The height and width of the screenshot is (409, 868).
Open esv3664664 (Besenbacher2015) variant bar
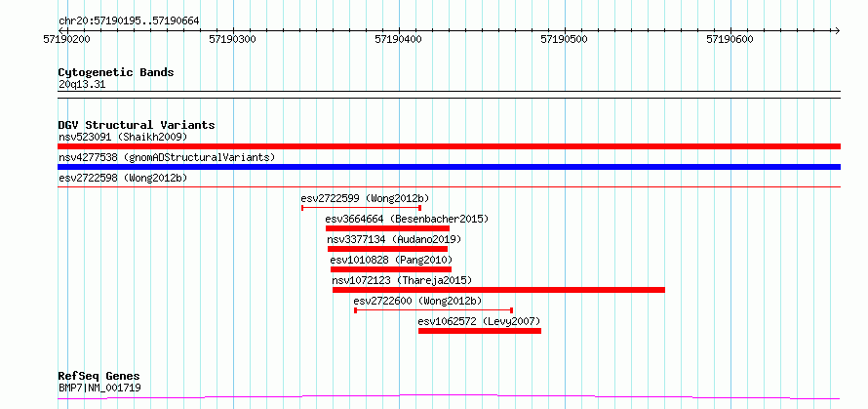tap(387, 228)
